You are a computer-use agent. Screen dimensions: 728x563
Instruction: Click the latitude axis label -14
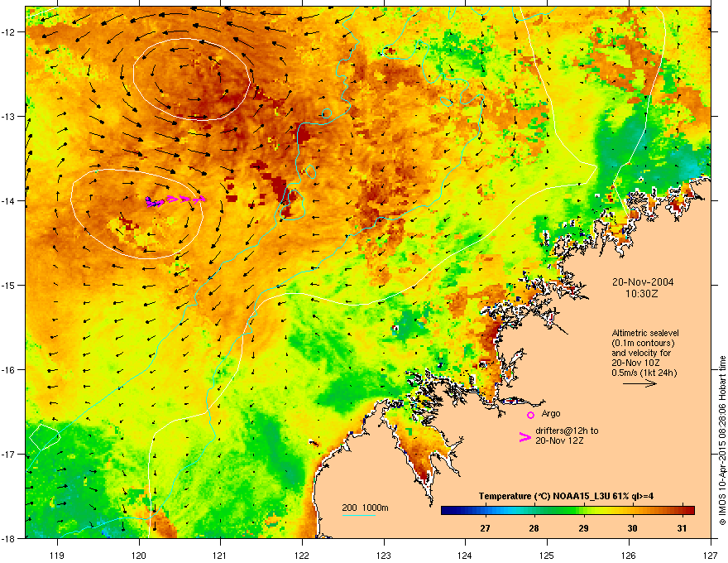tap(8, 201)
